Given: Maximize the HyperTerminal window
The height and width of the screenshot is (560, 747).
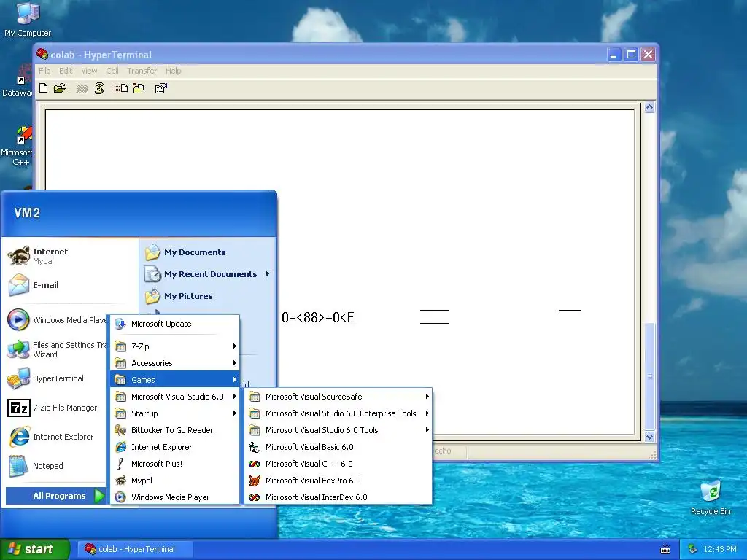Looking at the screenshot, I should pyautogui.click(x=631, y=55).
